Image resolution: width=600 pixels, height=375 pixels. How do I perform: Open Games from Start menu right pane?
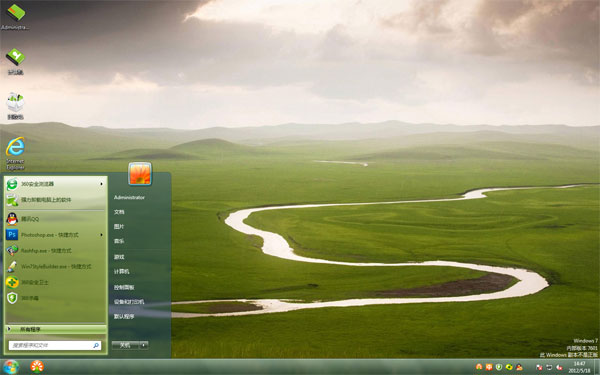(119, 257)
